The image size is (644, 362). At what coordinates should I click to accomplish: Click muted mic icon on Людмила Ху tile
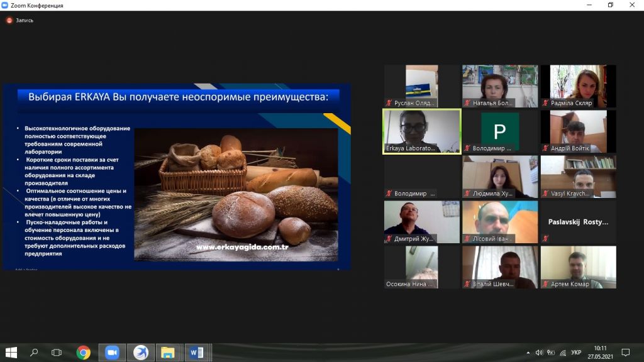467,194
